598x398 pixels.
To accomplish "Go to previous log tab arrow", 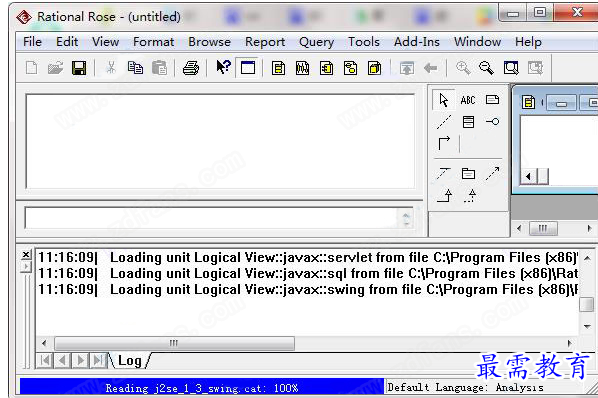I will click(x=63, y=360).
